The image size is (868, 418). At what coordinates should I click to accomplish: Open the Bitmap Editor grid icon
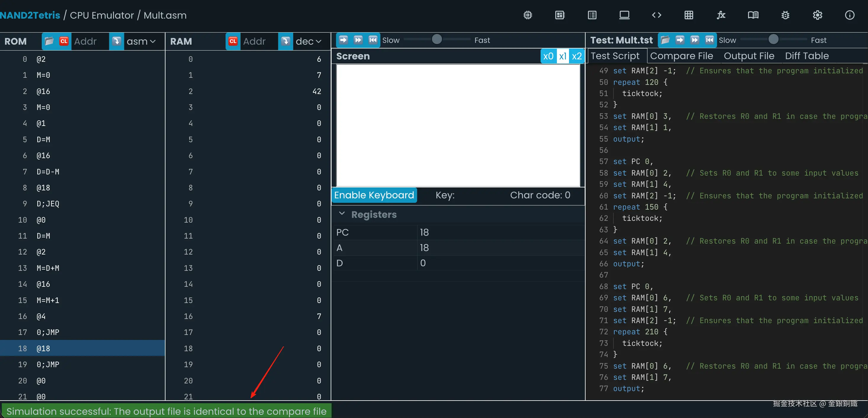coord(689,15)
